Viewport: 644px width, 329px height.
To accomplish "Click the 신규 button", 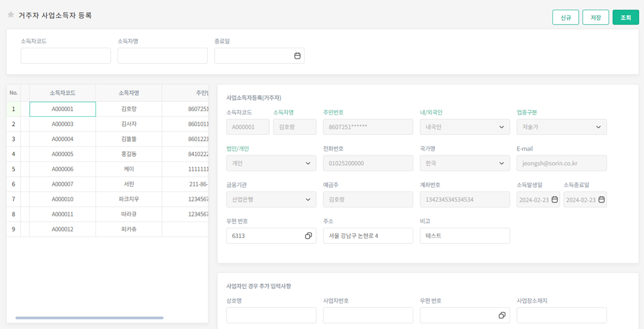I will pos(565,17).
